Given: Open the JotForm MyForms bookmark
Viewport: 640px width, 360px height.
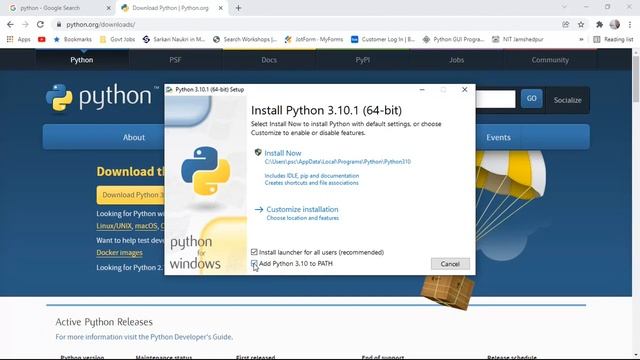Looking at the screenshot, I should tap(314, 39).
